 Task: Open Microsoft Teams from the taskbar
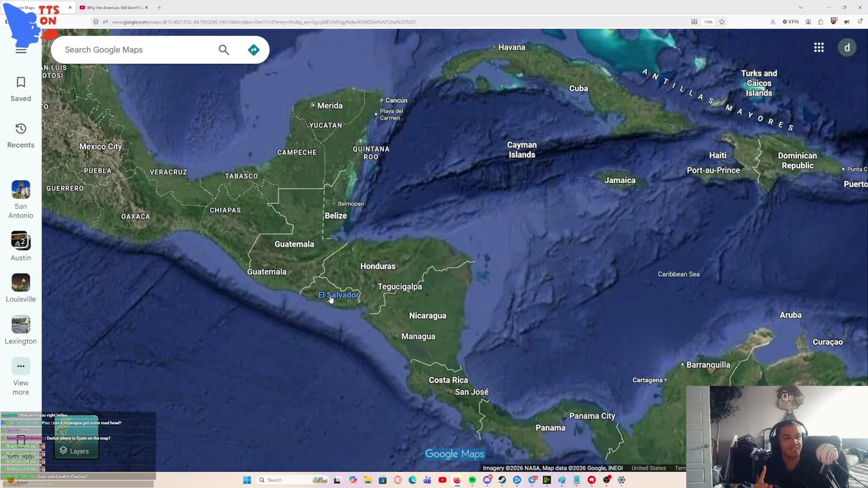pyautogui.click(x=427, y=480)
